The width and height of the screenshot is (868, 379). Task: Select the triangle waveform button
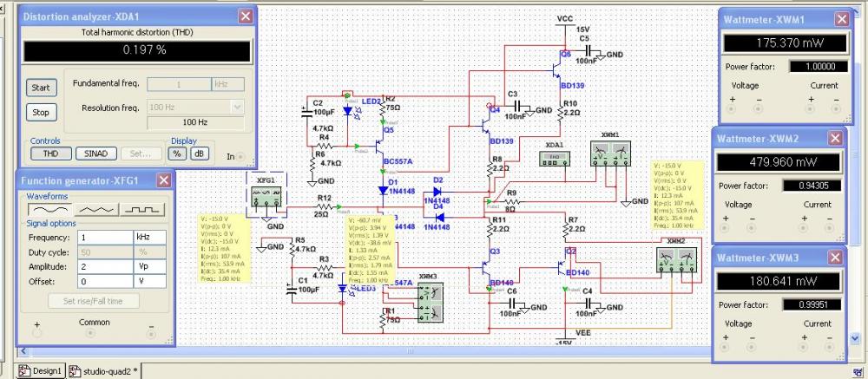coord(95,209)
